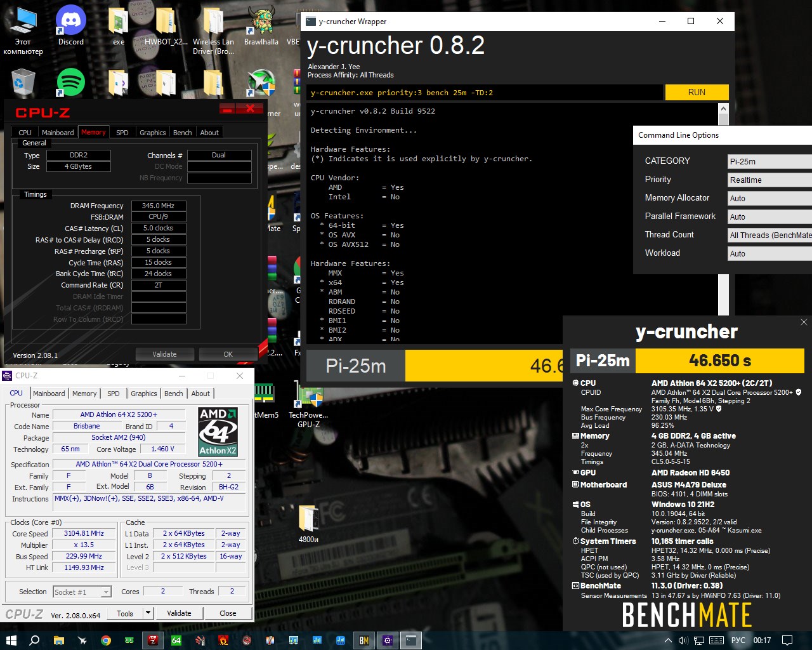Click the Code Name Brisbane field
The image size is (812, 650).
(x=86, y=427)
